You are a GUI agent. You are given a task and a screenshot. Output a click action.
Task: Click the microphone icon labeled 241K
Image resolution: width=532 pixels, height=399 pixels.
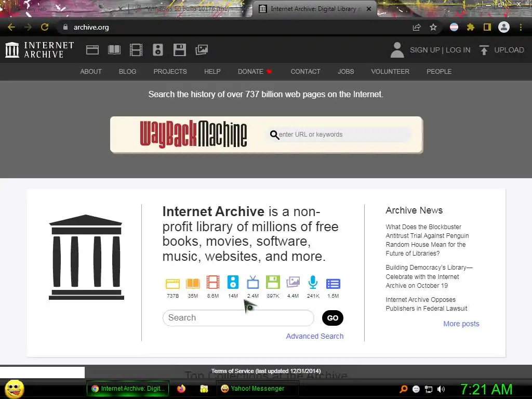coord(313,282)
